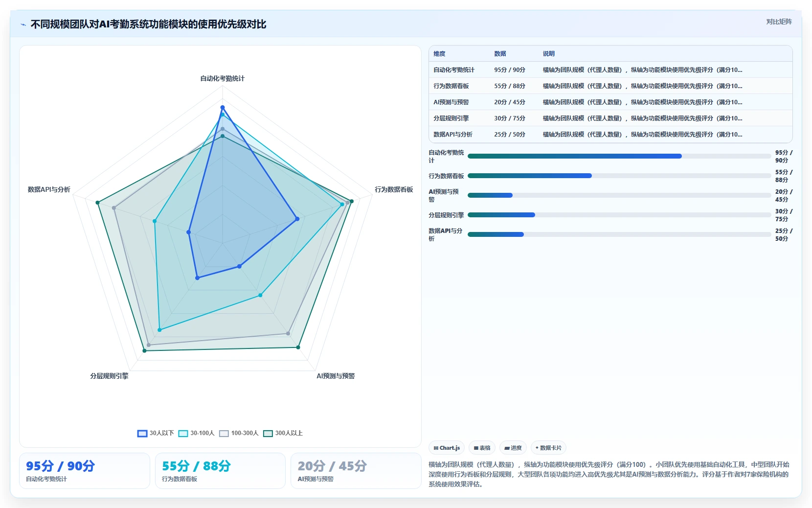Click the 自动化考勤统计 radar axis label
This screenshot has height=508, width=812.
[x=223, y=78]
